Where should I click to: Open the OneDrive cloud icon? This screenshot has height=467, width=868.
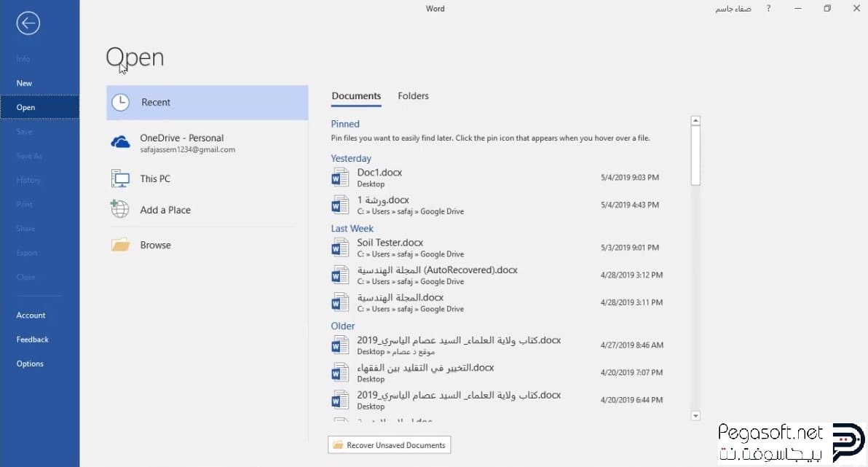point(121,143)
